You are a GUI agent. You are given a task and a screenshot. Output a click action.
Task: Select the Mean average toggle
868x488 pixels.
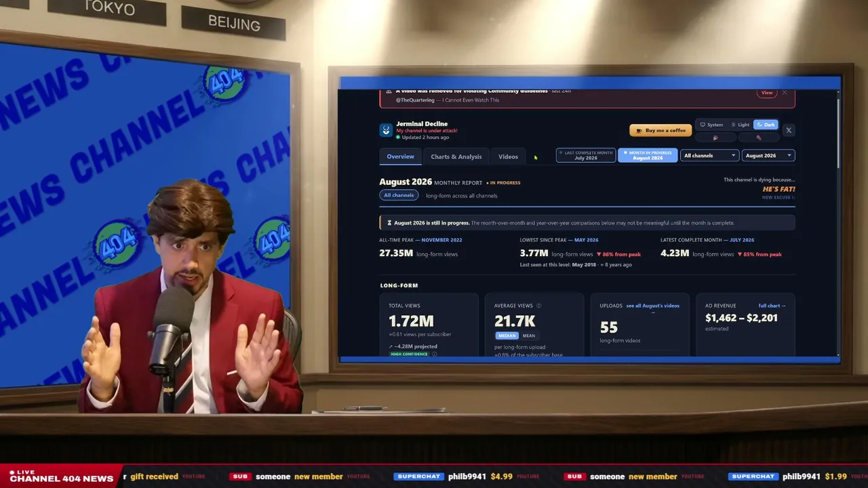[529, 335]
